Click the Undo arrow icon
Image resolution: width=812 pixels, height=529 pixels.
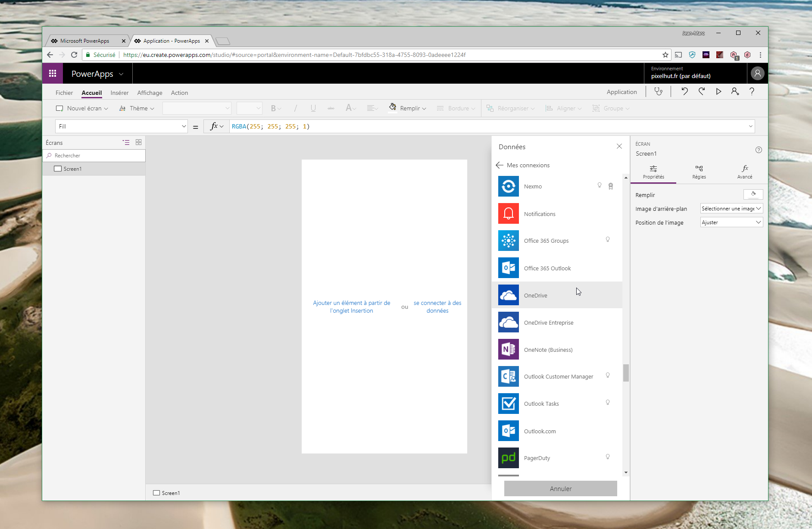(x=684, y=91)
